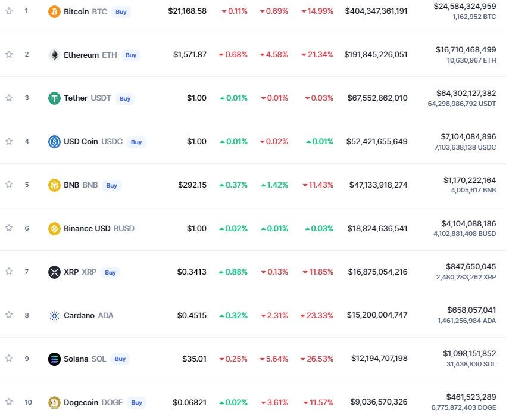The image size is (506, 420).
Task: Hit Buy for Dogecoin DOGE
Action: [x=136, y=403]
